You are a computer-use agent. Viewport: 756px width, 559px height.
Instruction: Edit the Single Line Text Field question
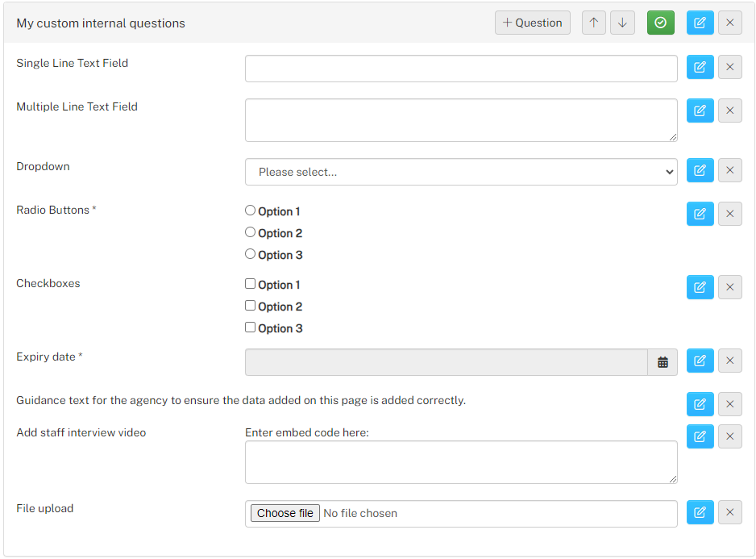pyautogui.click(x=700, y=67)
